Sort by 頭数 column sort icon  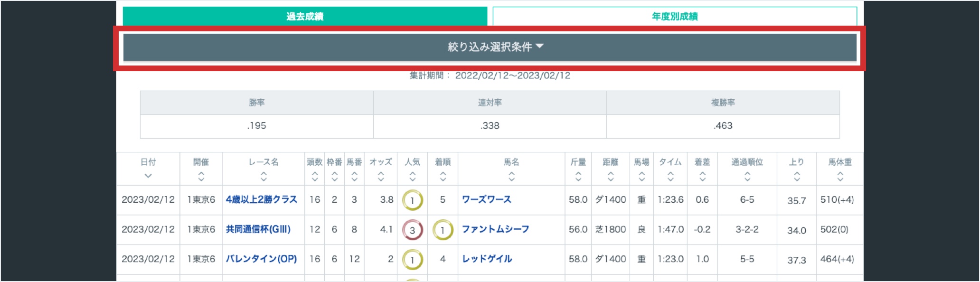pyautogui.click(x=315, y=177)
